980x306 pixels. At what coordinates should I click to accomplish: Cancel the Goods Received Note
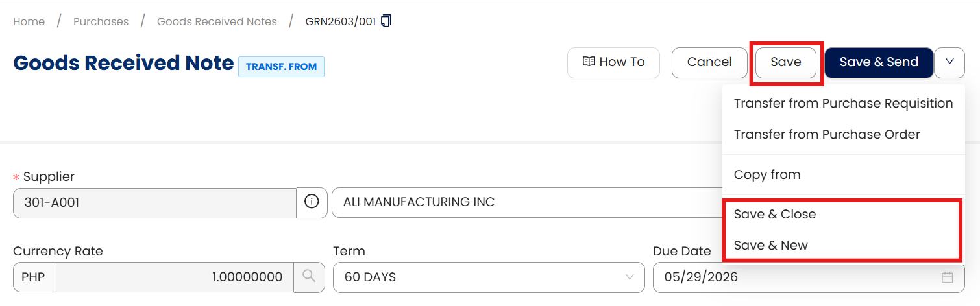click(x=709, y=62)
